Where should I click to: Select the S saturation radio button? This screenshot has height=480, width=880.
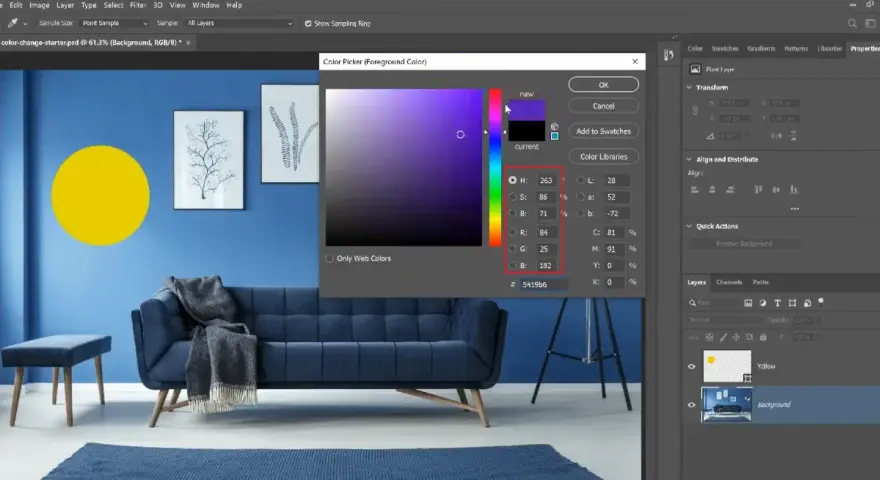point(512,197)
